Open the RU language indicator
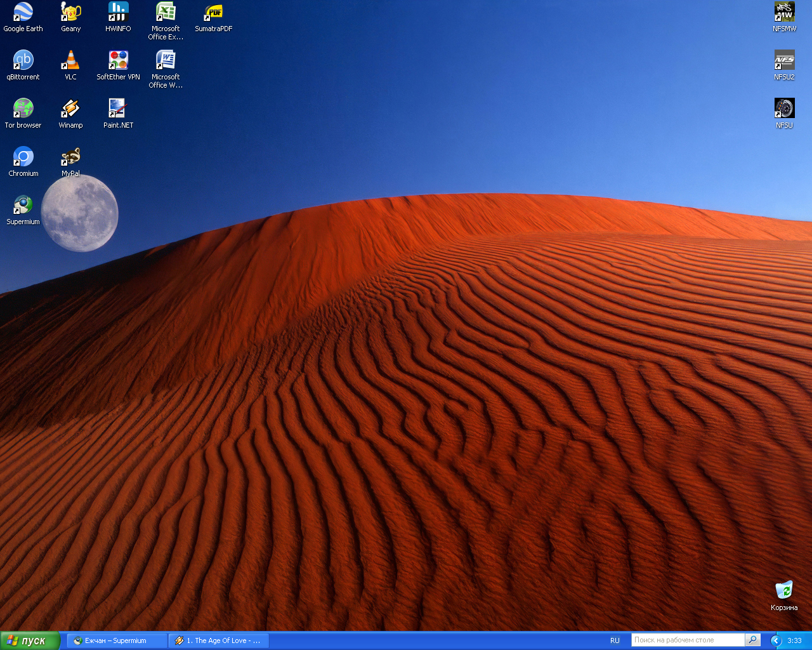 coord(615,640)
